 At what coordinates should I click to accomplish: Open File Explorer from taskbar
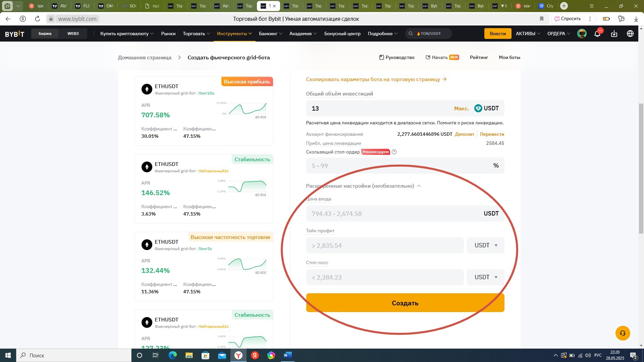pyautogui.click(x=189, y=355)
